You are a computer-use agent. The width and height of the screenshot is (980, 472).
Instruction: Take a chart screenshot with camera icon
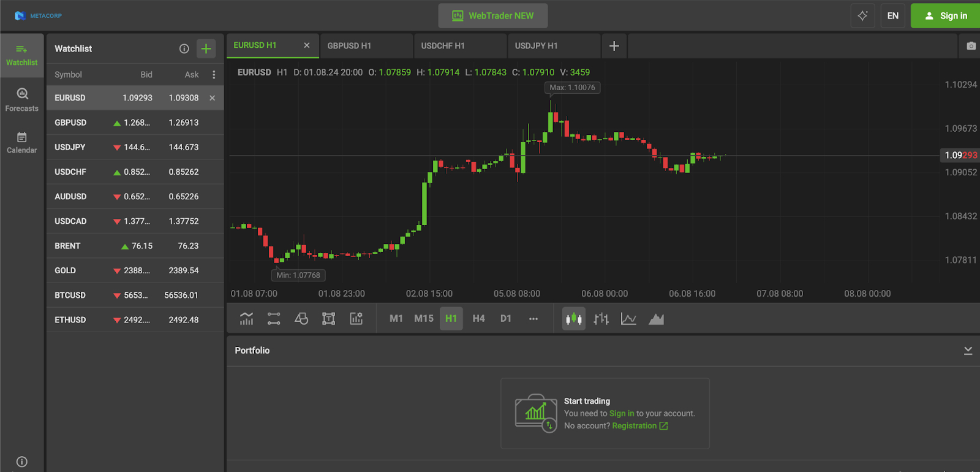click(971, 46)
